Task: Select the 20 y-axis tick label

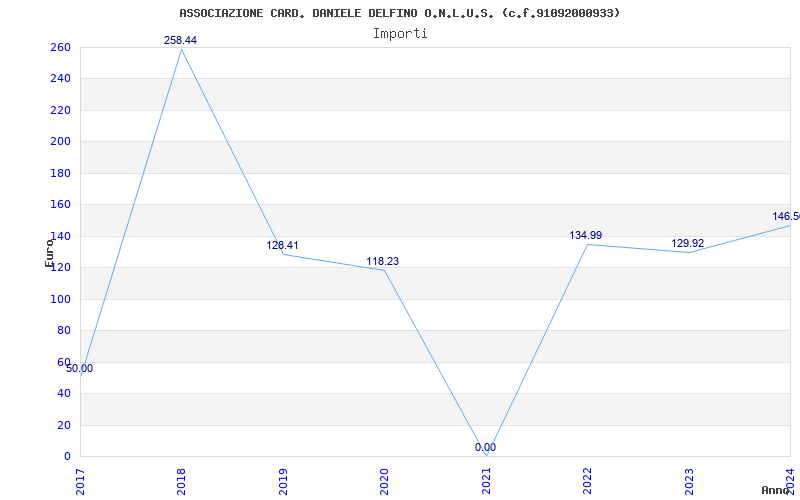Action: pyautogui.click(x=64, y=425)
